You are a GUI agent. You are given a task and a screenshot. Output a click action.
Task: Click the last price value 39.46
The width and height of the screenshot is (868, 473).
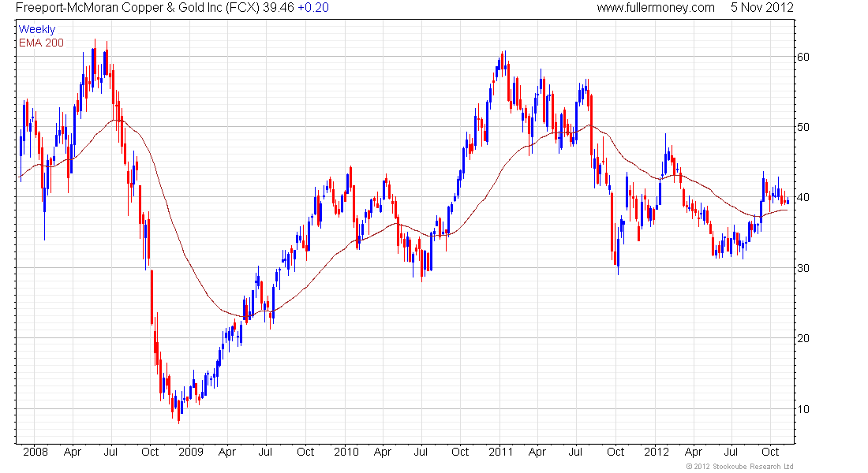[279, 8]
